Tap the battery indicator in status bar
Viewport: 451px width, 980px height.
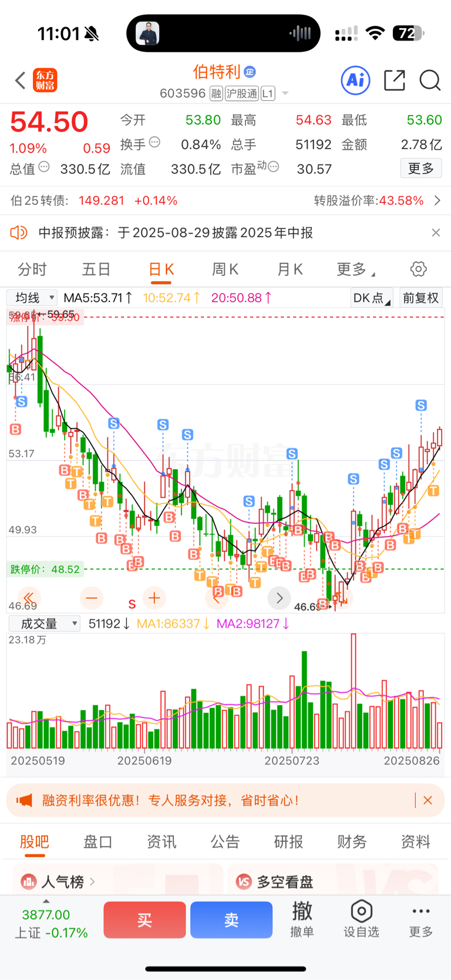409,33
